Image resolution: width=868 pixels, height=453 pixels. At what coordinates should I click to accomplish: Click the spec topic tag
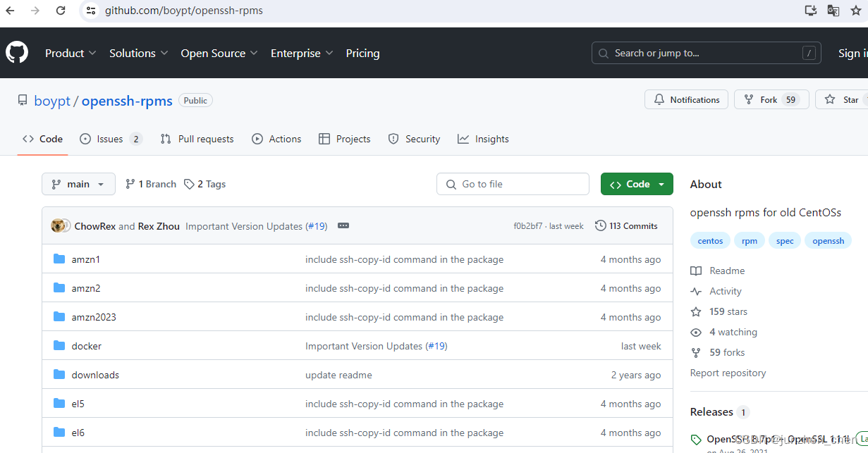[785, 241]
